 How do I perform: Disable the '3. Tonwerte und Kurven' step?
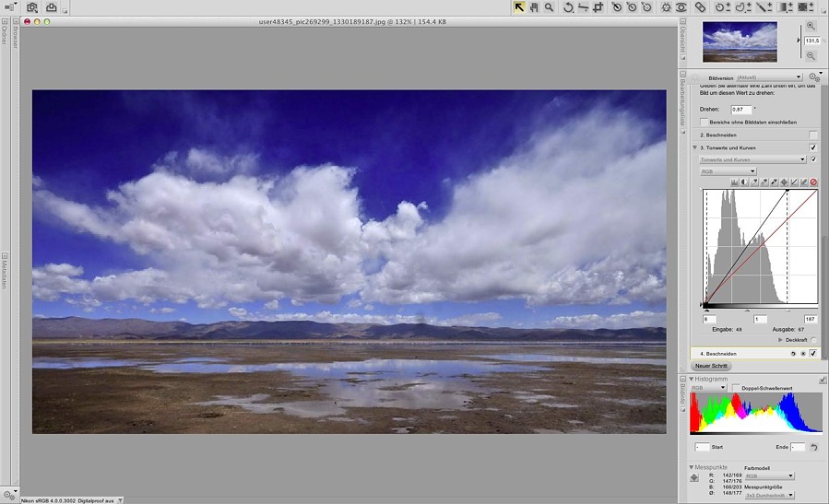(813, 148)
